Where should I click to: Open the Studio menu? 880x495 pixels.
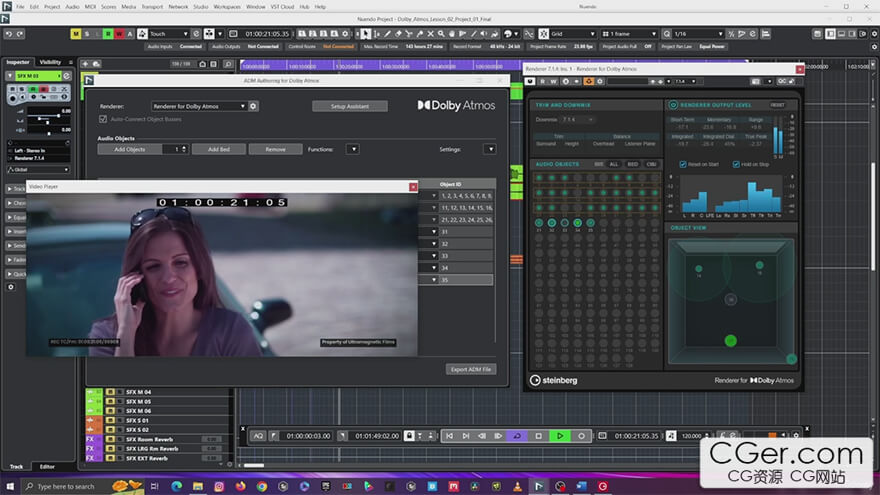(200, 7)
